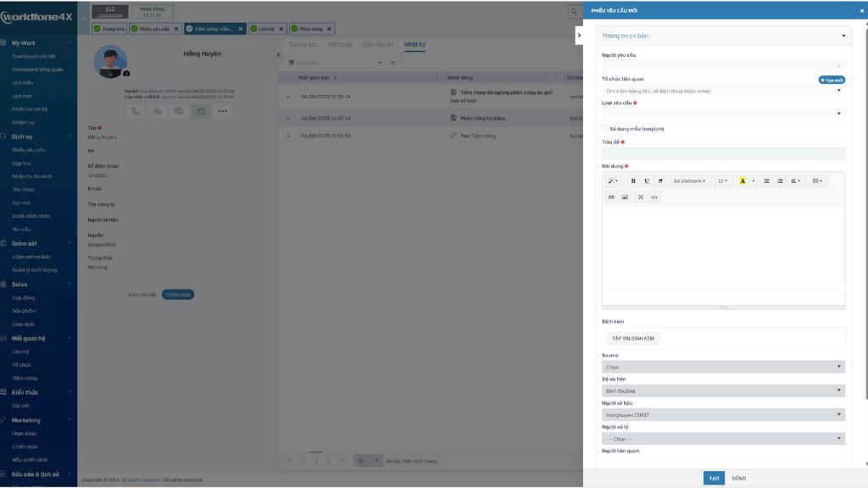Open the insert table dropdown
This screenshot has height=488, width=868.
click(817, 181)
